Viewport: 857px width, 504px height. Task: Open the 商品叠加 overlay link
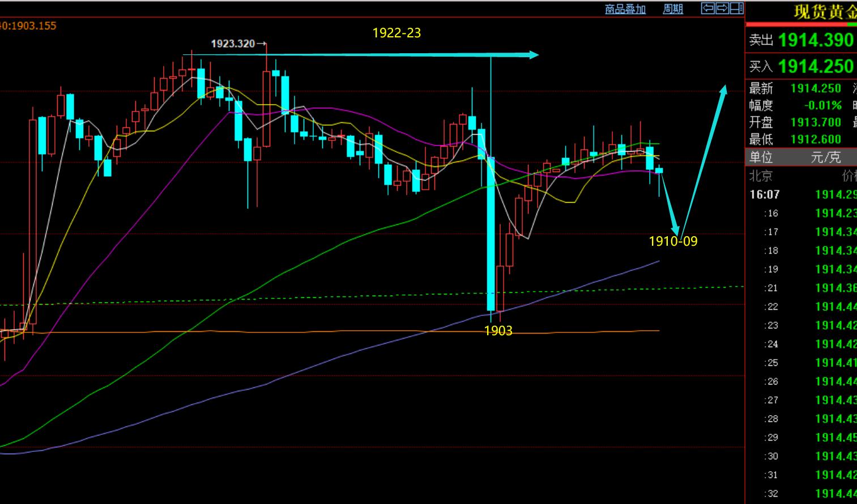click(x=625, y=9)
